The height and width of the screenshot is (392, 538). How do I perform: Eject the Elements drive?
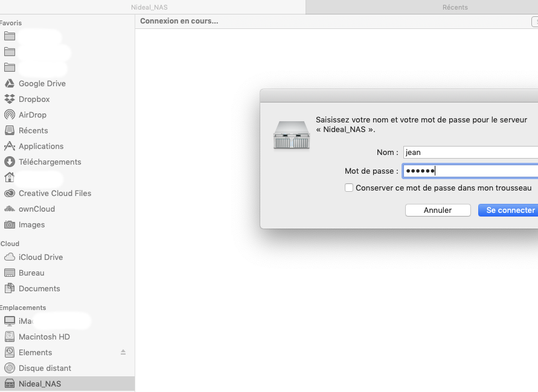(123, 352)
